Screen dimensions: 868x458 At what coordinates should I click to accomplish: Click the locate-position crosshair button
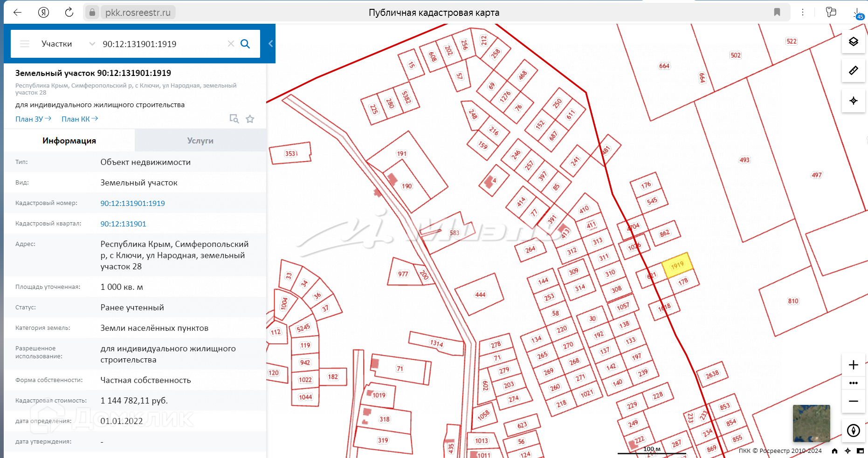853,101
